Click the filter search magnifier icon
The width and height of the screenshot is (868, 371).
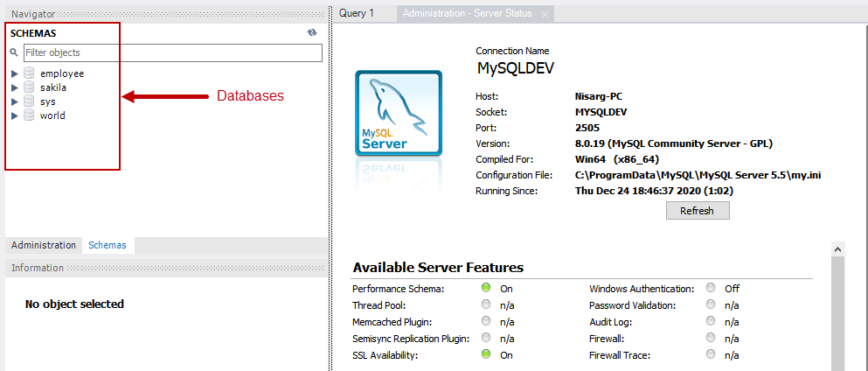[x=14, y=52]
